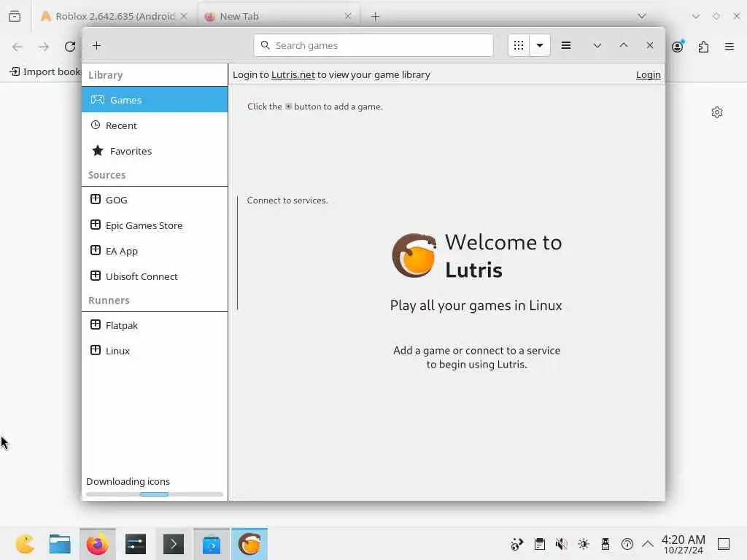Click the Games controller icon
747x560 pixels.
(98, 99)
